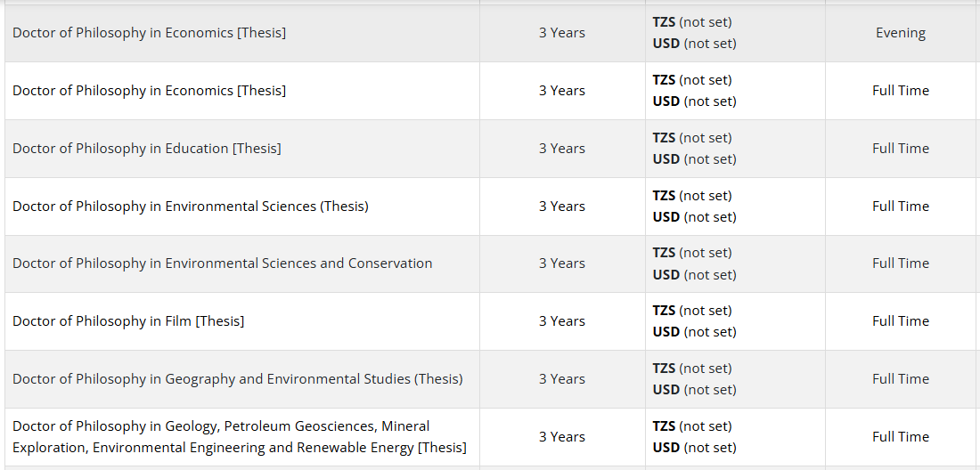Select the Geology, Petroleum Geosciences program name
The image size is (980, 470).
[x=221, y=426]
